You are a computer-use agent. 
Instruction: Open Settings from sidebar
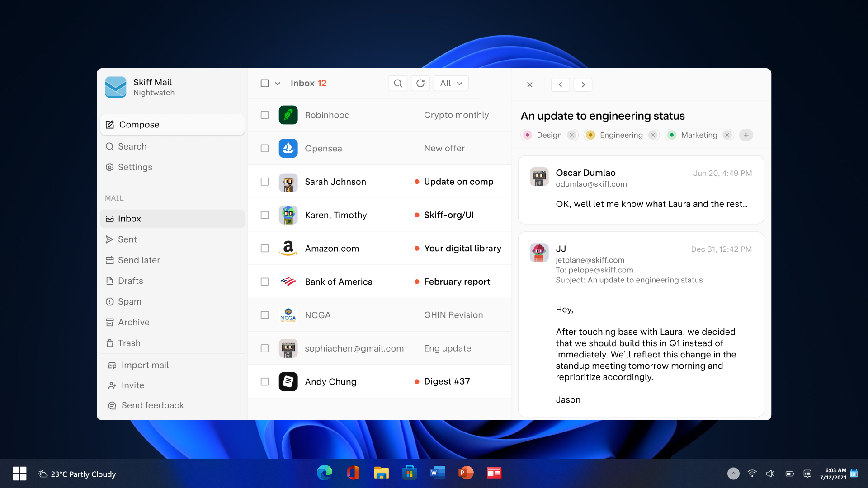(135, 167)
